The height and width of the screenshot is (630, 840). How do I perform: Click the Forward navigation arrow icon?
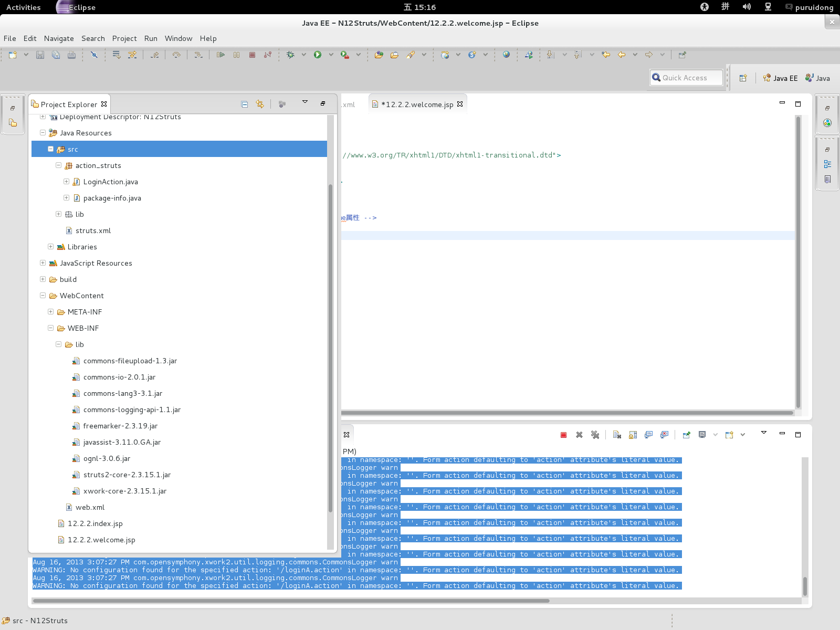(649, 55)
